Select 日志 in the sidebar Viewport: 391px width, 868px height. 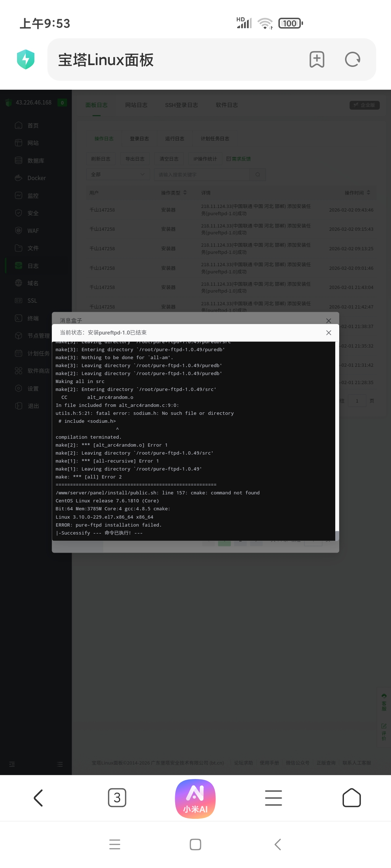[x=36, y=266]
